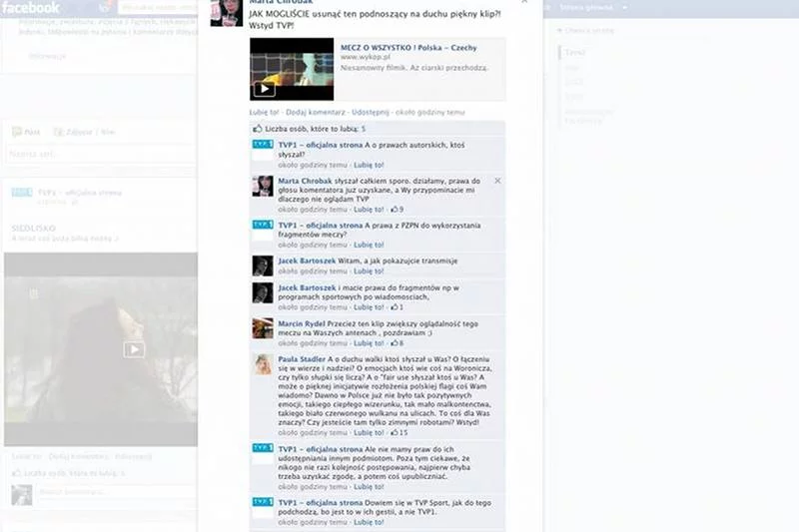
Task: Select the Zdjęcie / film tab in the composer
Action: click(84, 132)
